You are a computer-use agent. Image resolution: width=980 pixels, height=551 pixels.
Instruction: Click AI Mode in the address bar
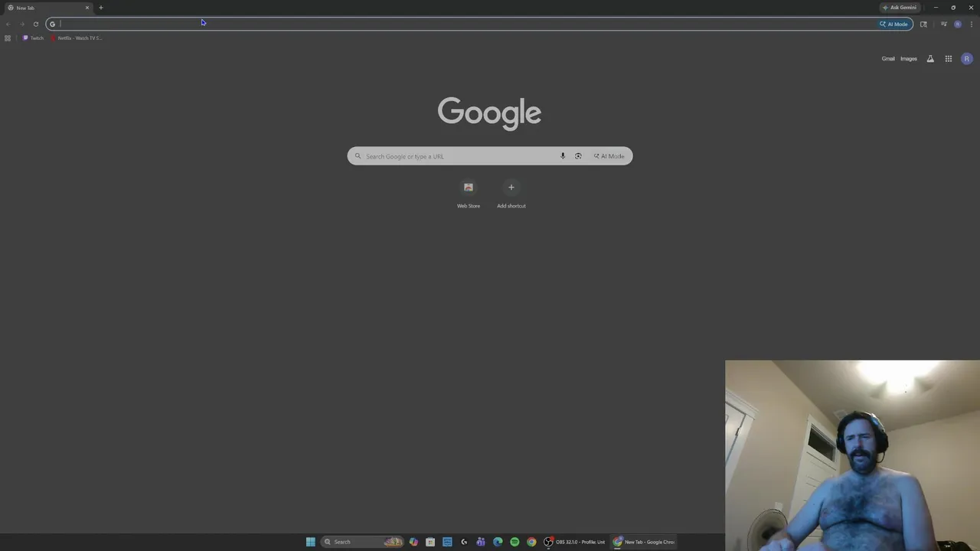click(894, 24)
